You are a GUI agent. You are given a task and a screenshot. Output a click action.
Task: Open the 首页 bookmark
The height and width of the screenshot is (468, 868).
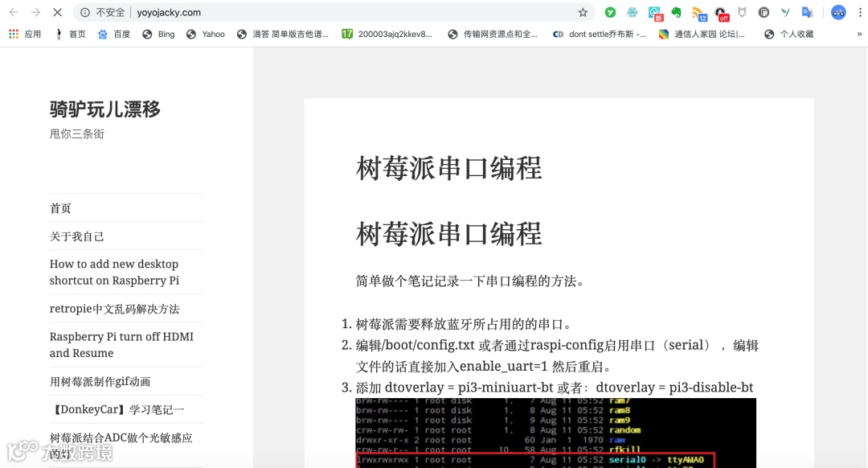tap(70, 34)
